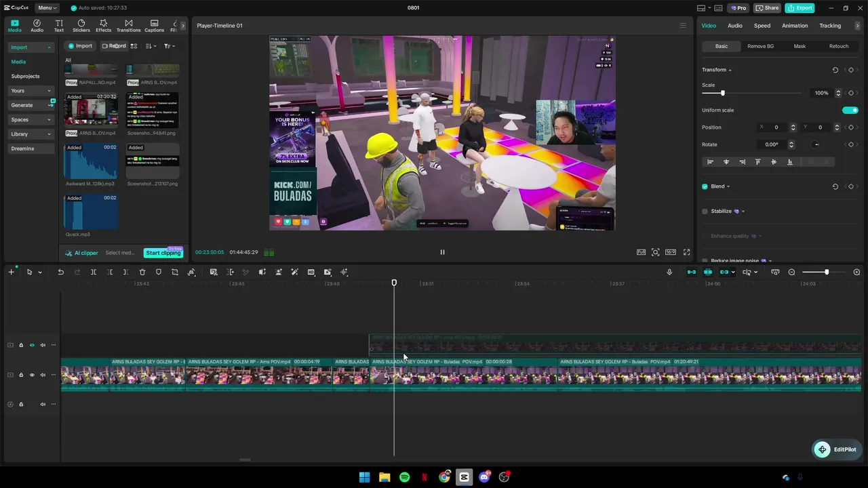This screenshot has width=868, height=488.
Task: Add a Position keyframe diamond
Action: pos(851,127)
